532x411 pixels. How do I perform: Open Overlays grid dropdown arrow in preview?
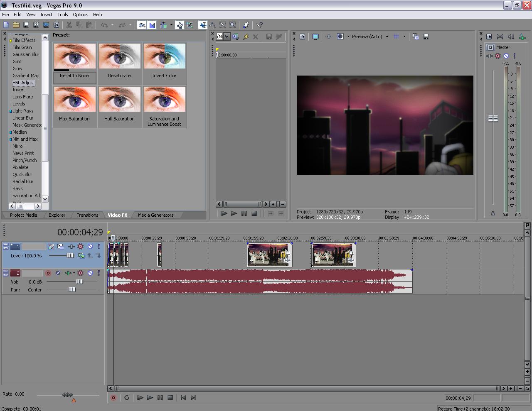coord(404,37)
